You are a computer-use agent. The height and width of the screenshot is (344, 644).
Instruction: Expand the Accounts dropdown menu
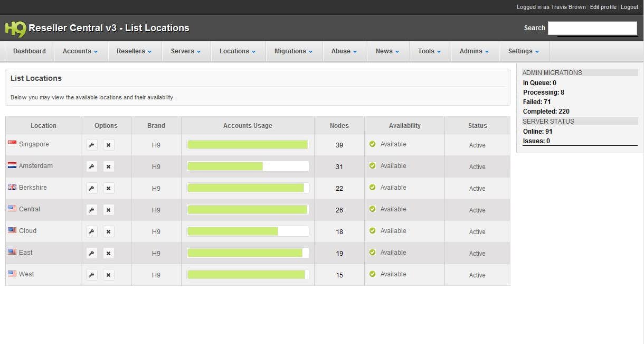click(80, 51)
